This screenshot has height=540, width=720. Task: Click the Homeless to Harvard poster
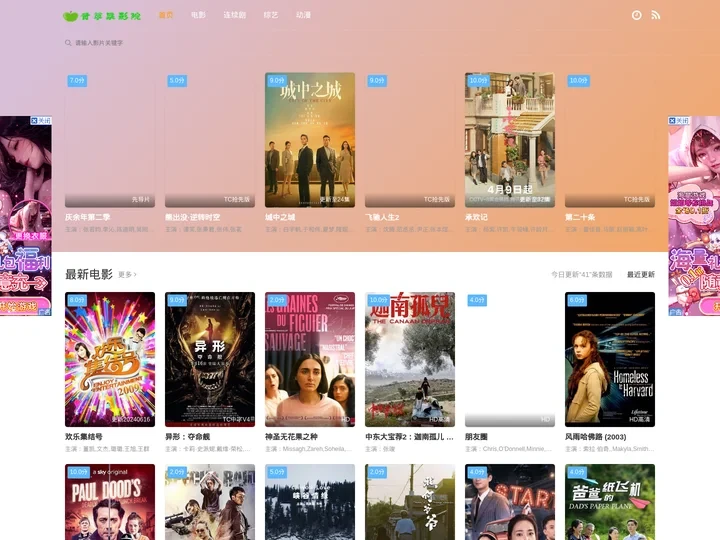[x=610, y=360]
